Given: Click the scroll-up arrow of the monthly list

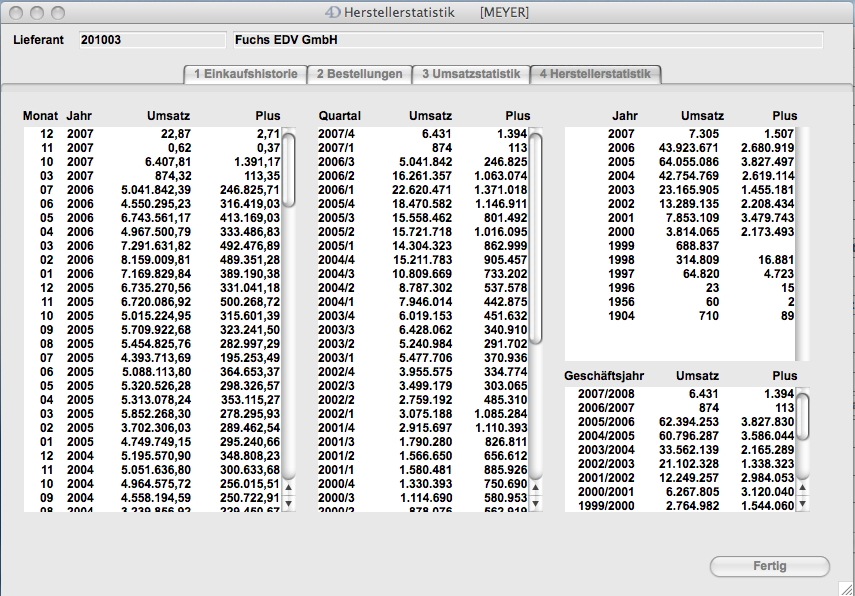Looking at the screenshot, I should coord(290,487).
